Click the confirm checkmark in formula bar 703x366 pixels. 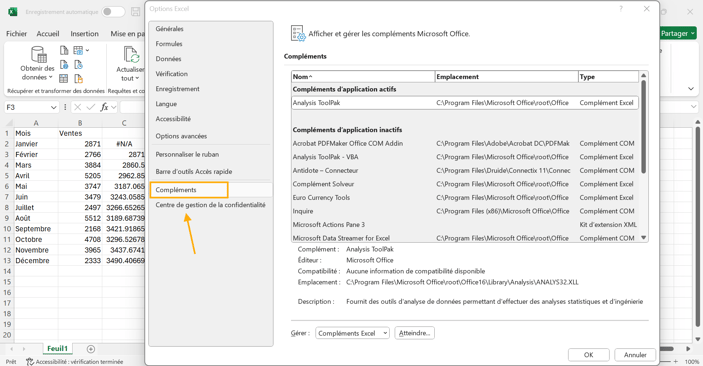(91, 107)
